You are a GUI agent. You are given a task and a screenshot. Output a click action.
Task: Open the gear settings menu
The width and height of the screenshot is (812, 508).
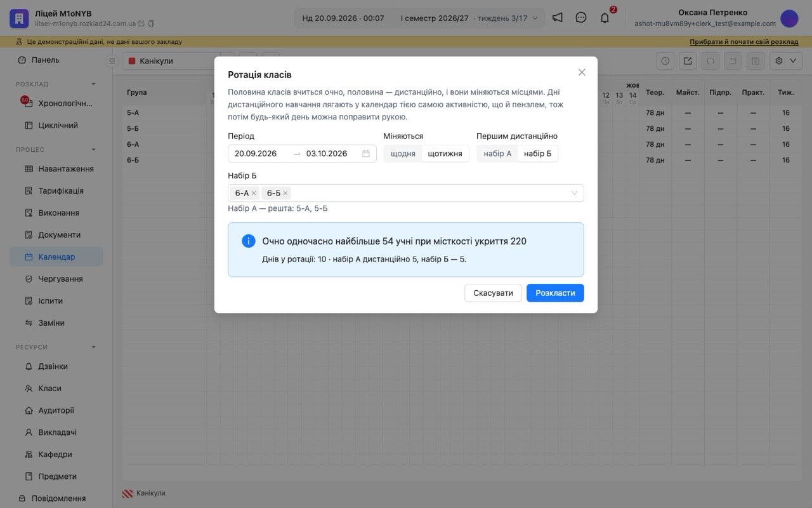785,61
